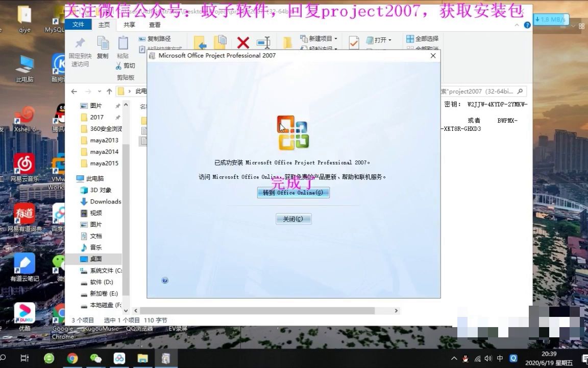Open the 打开 dropdown menu
588x368 pixels.
(x=380, y=39)
